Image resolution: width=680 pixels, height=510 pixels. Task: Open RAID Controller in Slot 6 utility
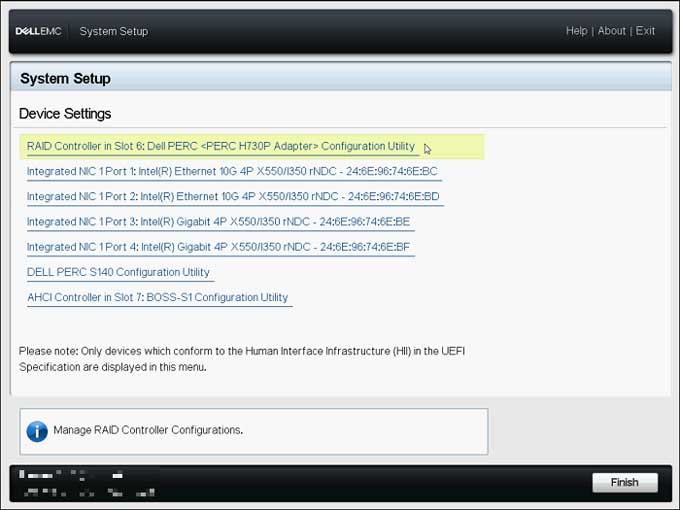(x=221, y=146)
